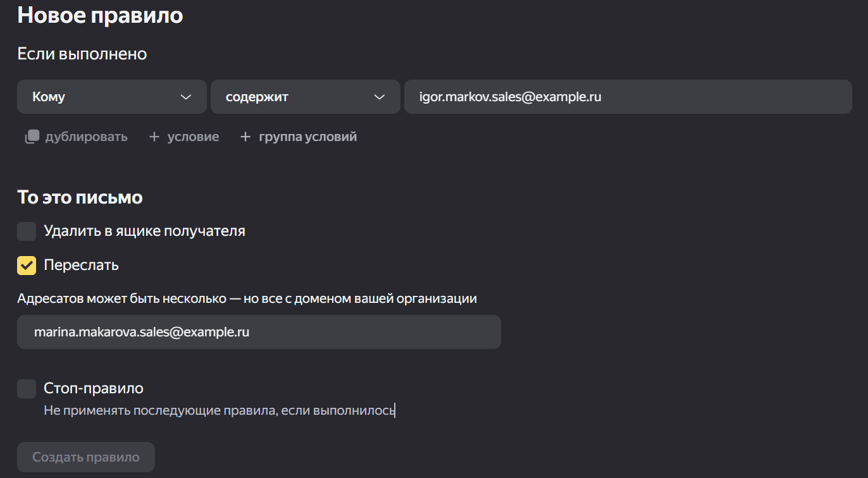
Task: Add a 'группа условий' via its label
Action: click(307, 137)
